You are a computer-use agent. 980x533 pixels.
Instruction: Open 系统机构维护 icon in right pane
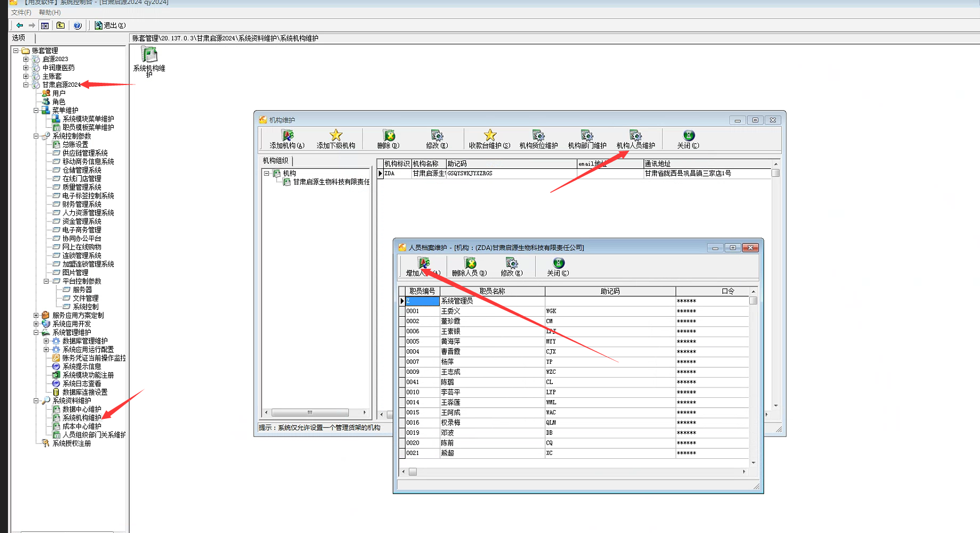pyautogui.click(x=149, y=62)
